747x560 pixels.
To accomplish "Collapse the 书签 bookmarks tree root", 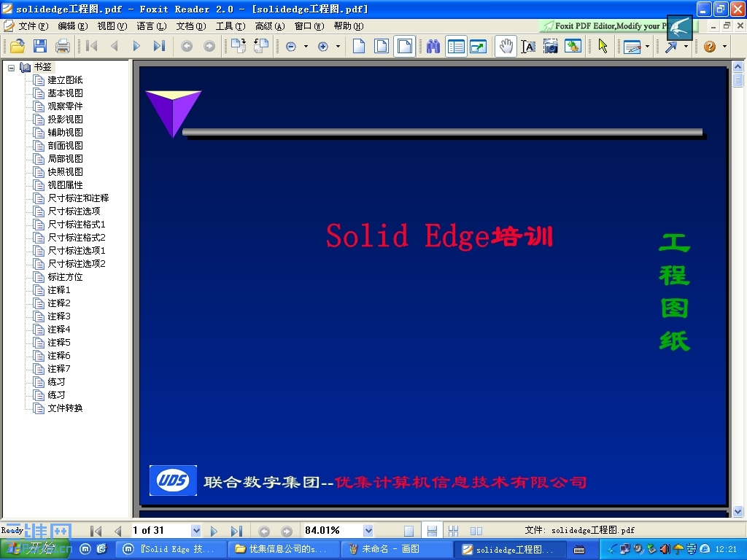I will coord(12,68).
